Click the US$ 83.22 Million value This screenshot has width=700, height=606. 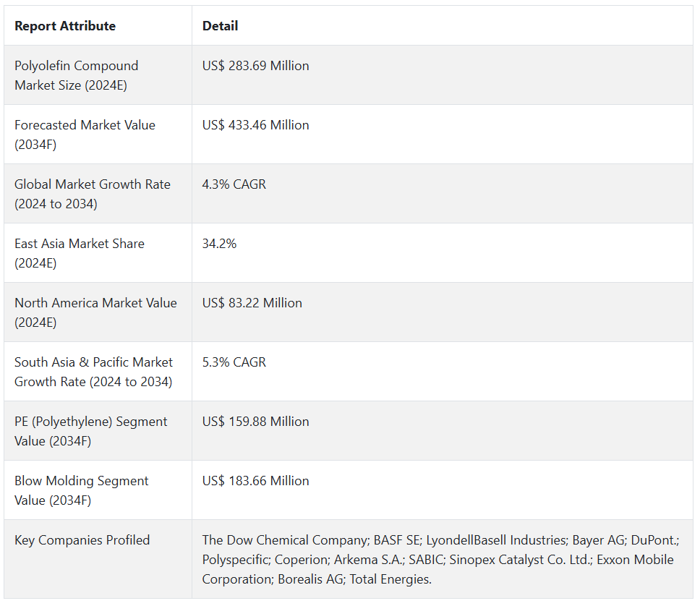[x=252, y=303]
